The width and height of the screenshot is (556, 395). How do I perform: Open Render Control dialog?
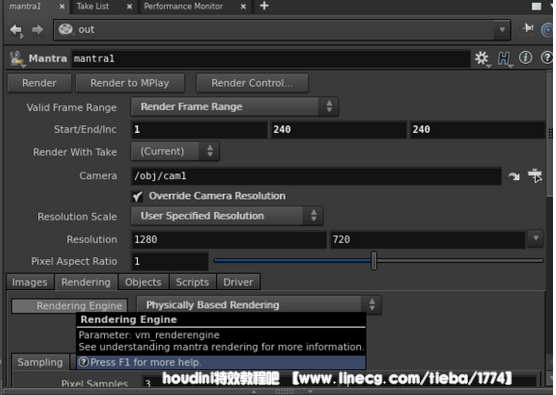click(252, 83)
